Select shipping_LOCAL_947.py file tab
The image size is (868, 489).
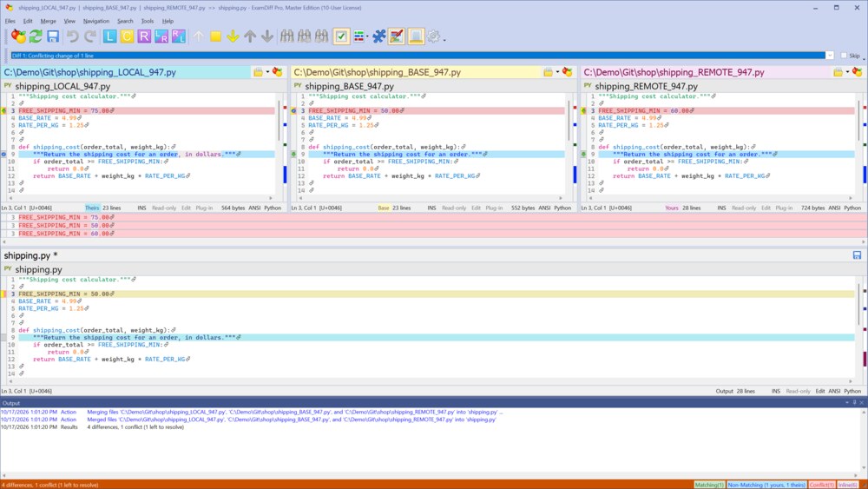tap(62, 86)
